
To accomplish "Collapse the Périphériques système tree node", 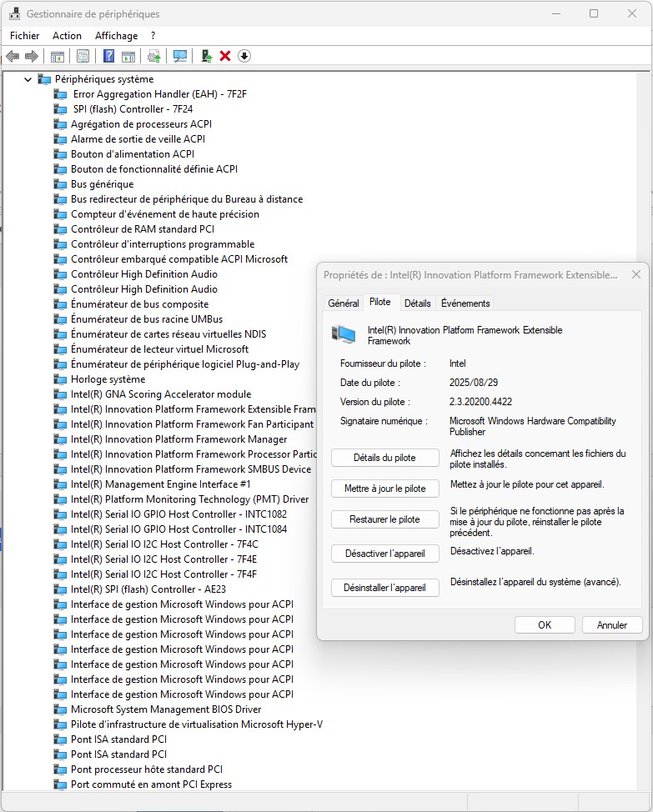I will (28, 79).
